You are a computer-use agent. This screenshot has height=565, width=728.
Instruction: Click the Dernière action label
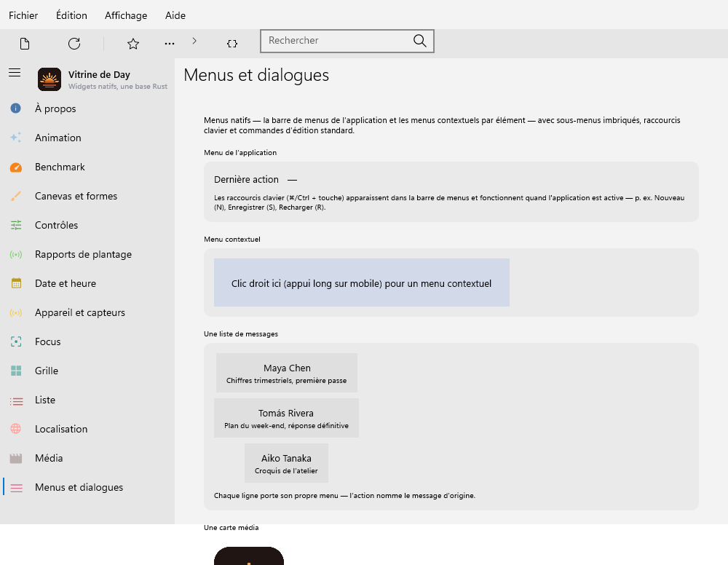[246, 180]
